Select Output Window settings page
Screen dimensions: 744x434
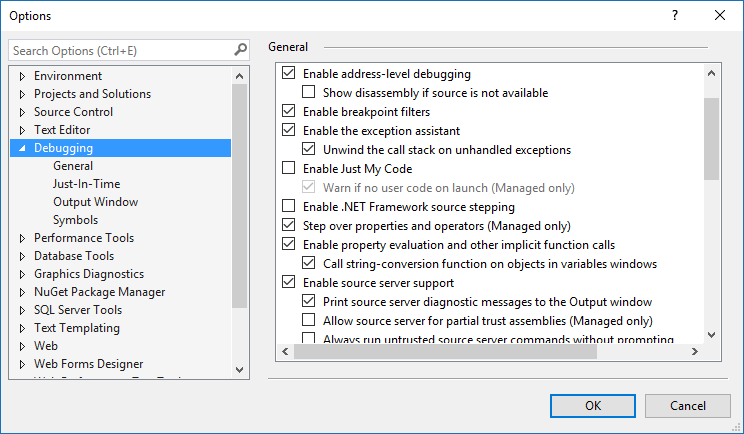(95, 202)
